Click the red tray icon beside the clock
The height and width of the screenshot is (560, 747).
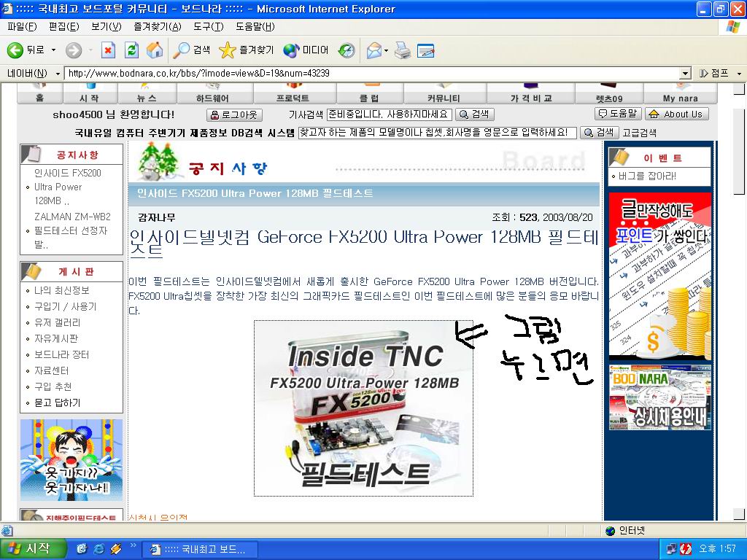[685, 548]
